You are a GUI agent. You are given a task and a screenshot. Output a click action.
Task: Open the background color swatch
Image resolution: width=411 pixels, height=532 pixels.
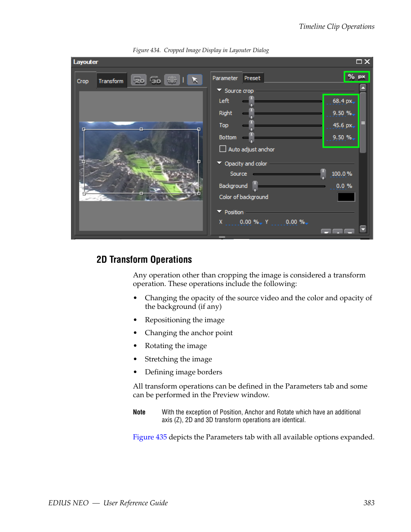[346, 197]
